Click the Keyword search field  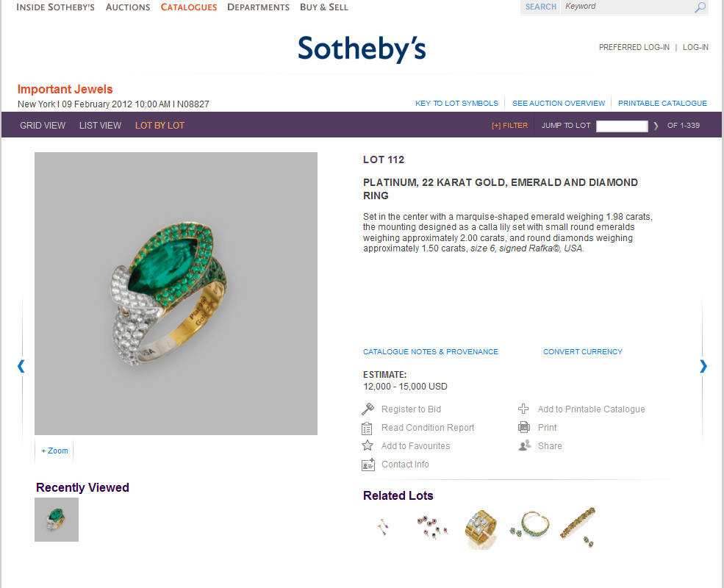pyautogui.click(x=628, y=7)
